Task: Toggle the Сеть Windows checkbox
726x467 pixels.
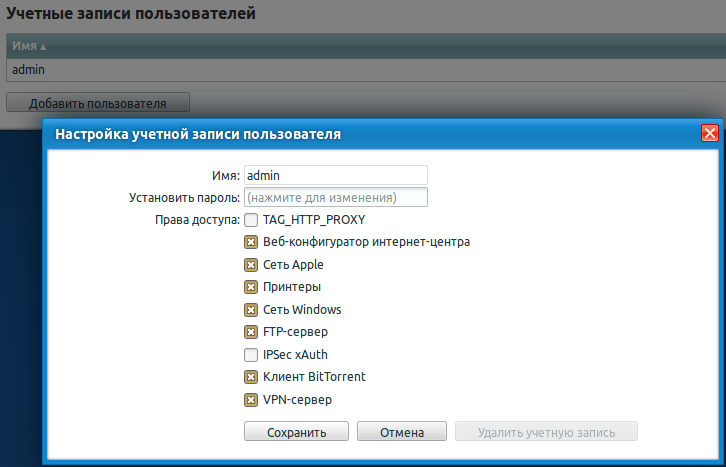Action: pyautogui.click(x=252, y=309)
